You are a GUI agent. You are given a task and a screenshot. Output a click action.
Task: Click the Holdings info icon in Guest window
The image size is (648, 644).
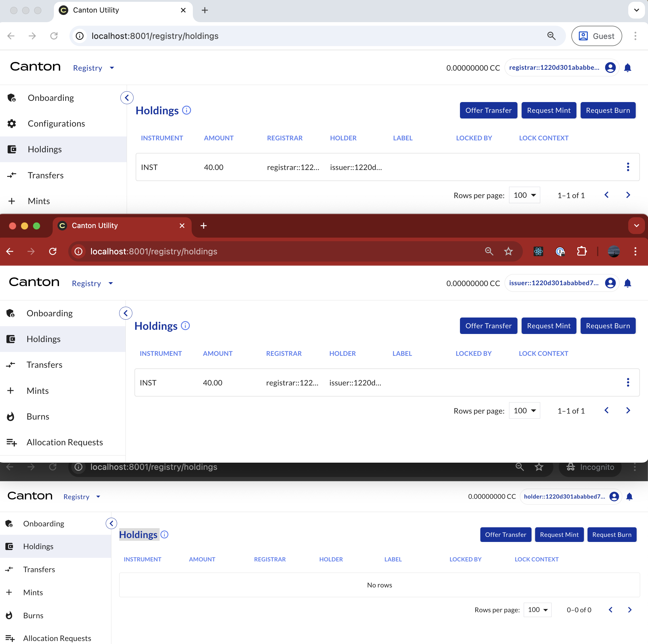click(187, 110)
